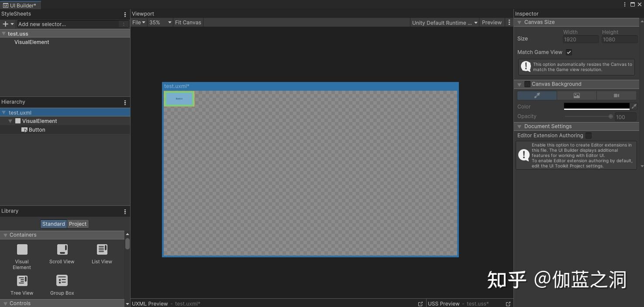This screenshot has width=644, height=307.
Task: Open the File dropdown in Viewport
Action: click(138, 22)
